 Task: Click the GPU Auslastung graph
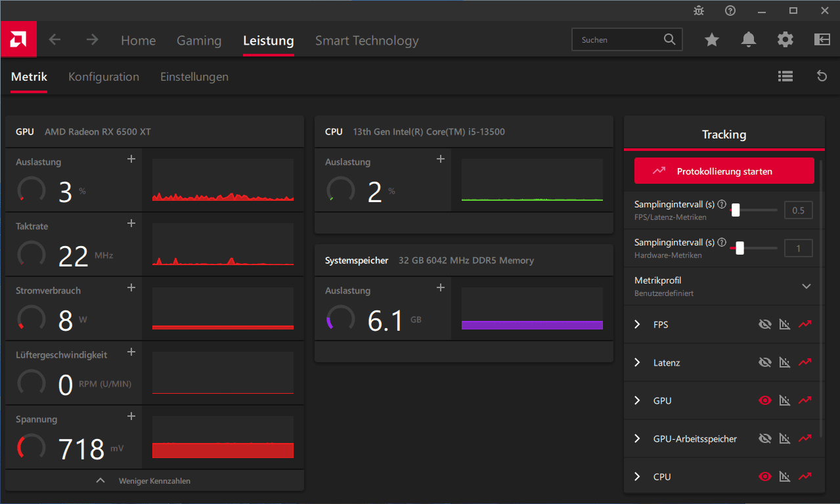tap(223, 179)
